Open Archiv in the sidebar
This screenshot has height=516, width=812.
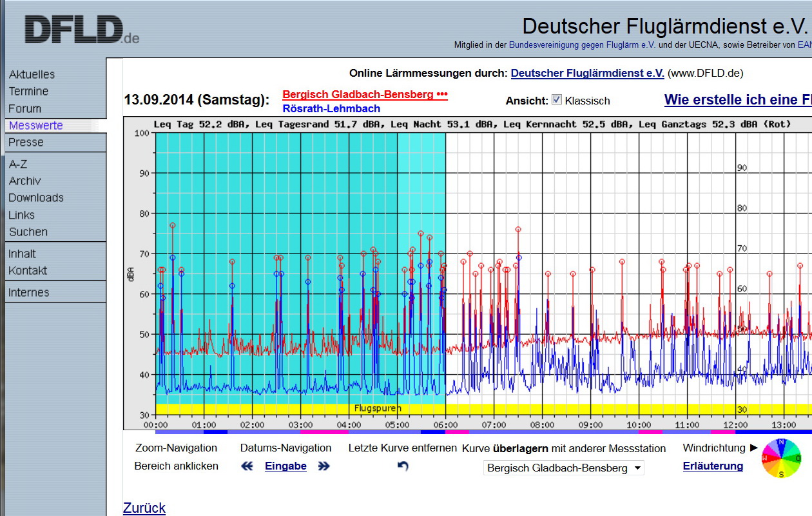24,181
